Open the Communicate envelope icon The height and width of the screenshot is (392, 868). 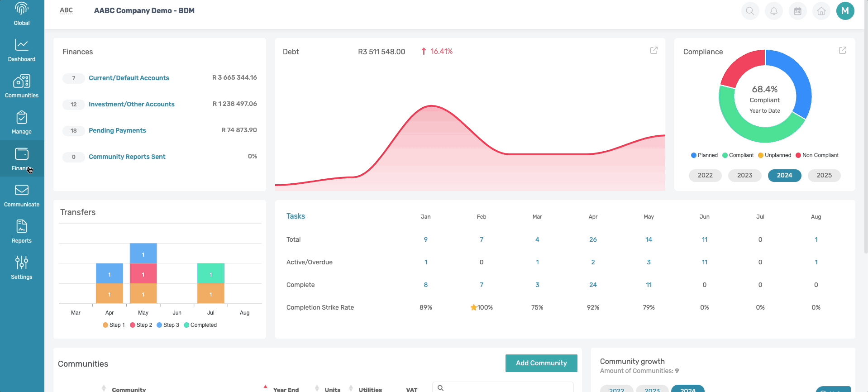click(22, 190)
